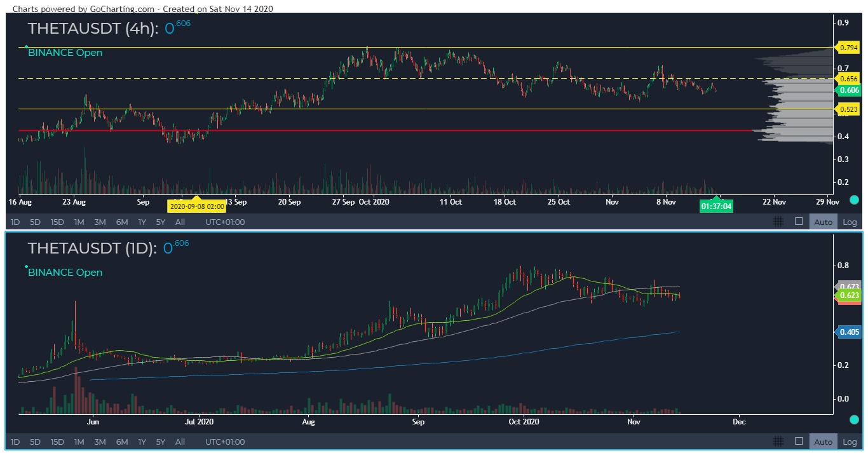Click the square checkbox in 4h chart toolbar
Screen dimensions: 868x453
(799, 222)
